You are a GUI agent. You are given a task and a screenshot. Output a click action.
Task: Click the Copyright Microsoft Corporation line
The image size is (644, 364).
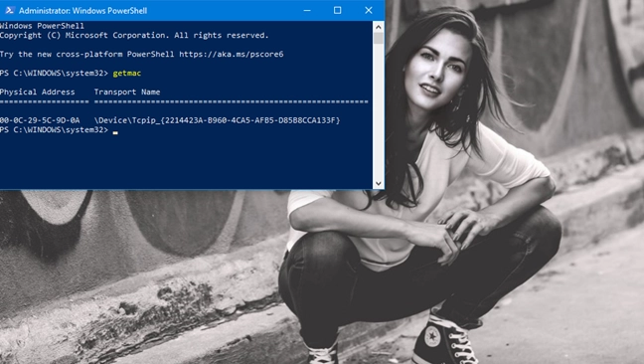[x=134, y=36]
